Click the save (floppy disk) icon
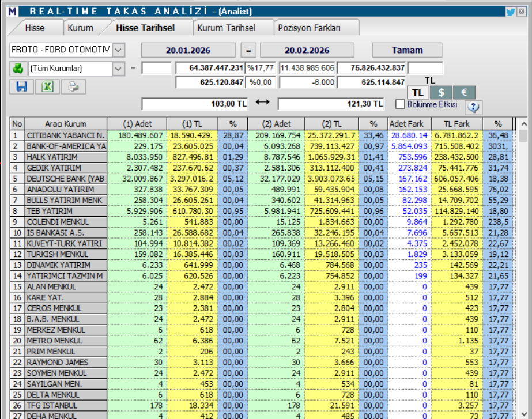 (21, 86)
